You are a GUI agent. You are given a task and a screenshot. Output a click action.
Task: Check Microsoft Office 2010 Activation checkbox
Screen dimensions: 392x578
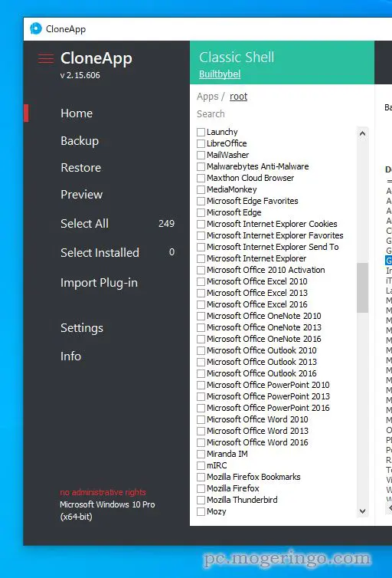pos(201,270)
